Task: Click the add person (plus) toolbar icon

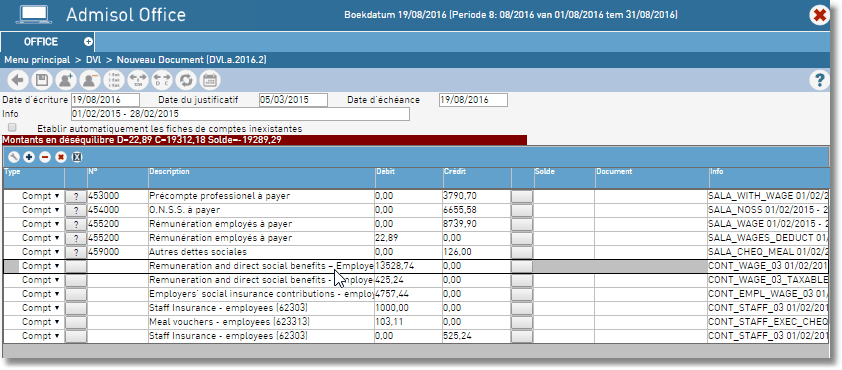Action: [67, 81]
